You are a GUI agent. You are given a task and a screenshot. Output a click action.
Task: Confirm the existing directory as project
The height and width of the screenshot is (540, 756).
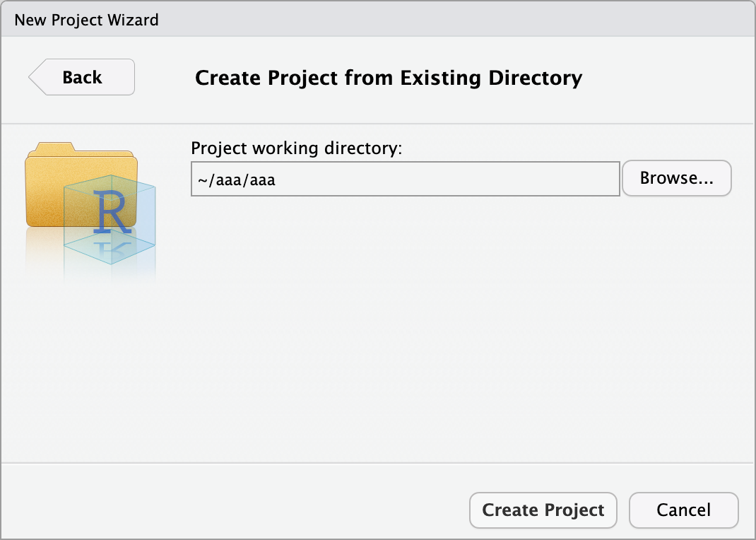(x=543, y=510)
